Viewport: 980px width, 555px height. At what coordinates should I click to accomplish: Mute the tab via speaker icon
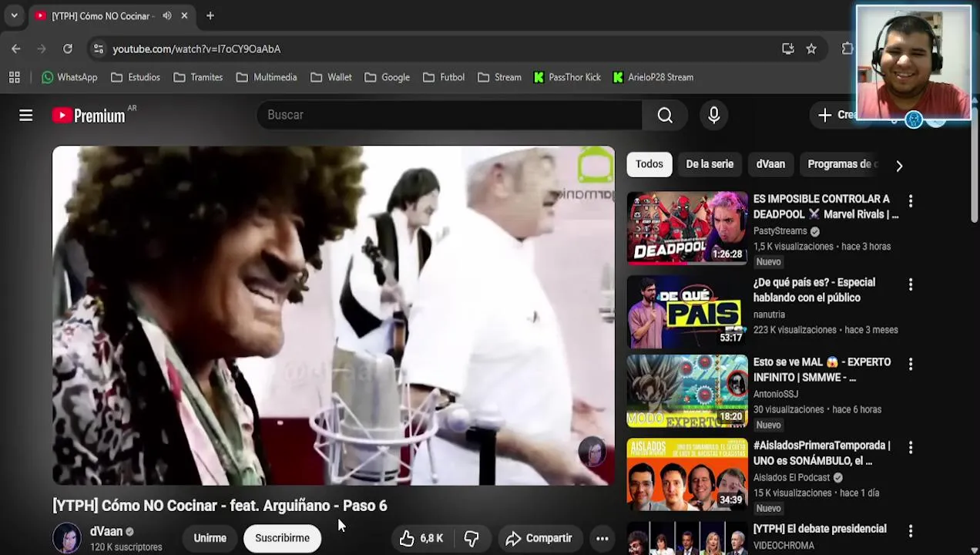(x=167, y=15)
